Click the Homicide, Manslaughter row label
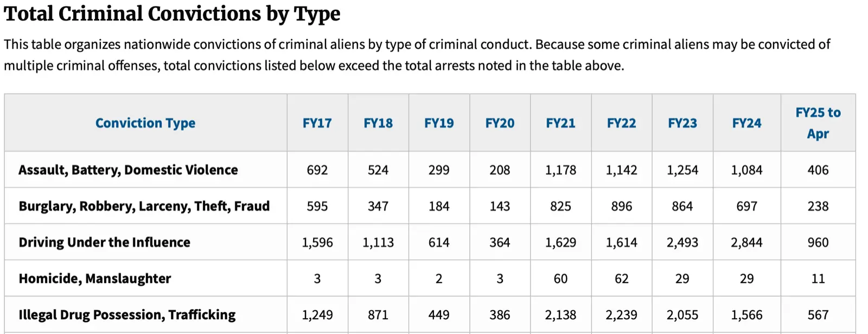 94,279
